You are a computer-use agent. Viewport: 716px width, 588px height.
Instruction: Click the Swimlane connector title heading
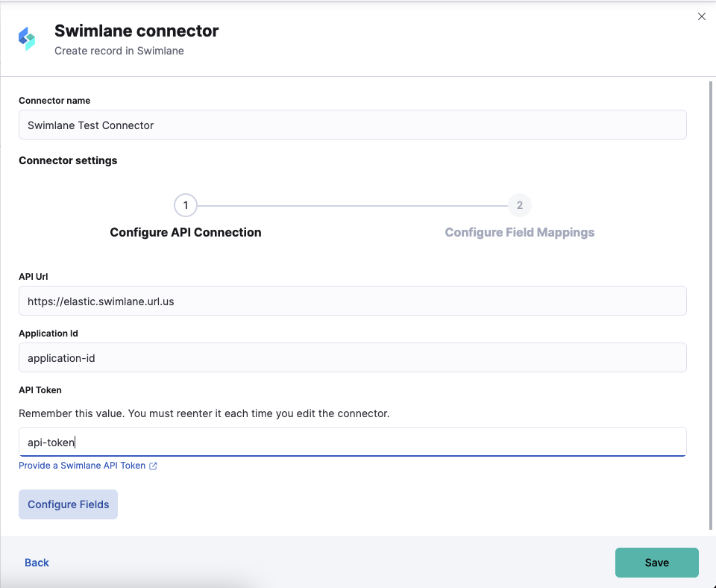136,31
